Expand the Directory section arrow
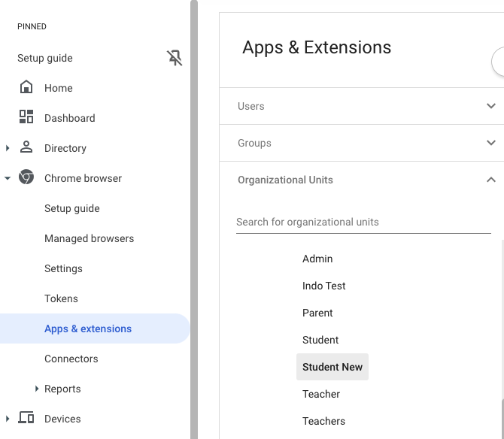The image size is (504, 439). coord(8,148)
